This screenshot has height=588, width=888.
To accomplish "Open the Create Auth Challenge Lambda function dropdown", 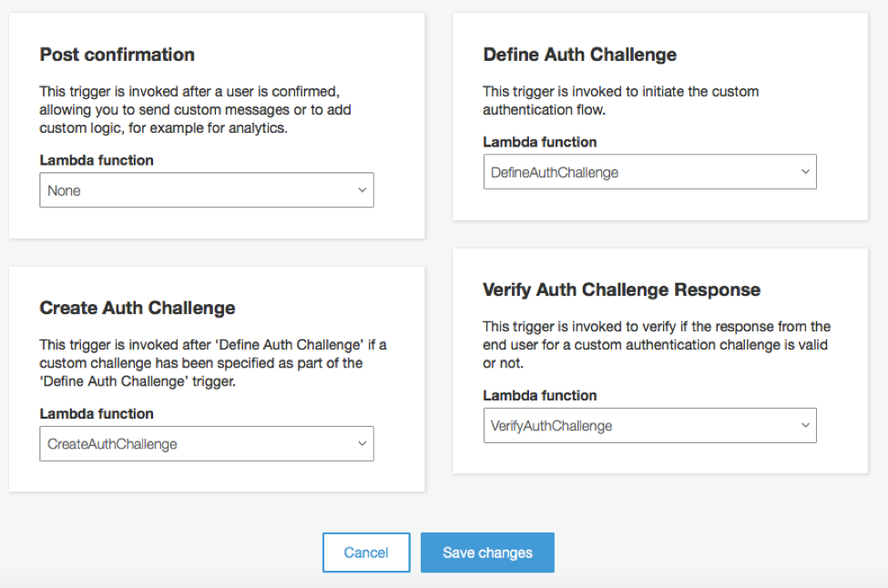I will coord(207,443).
